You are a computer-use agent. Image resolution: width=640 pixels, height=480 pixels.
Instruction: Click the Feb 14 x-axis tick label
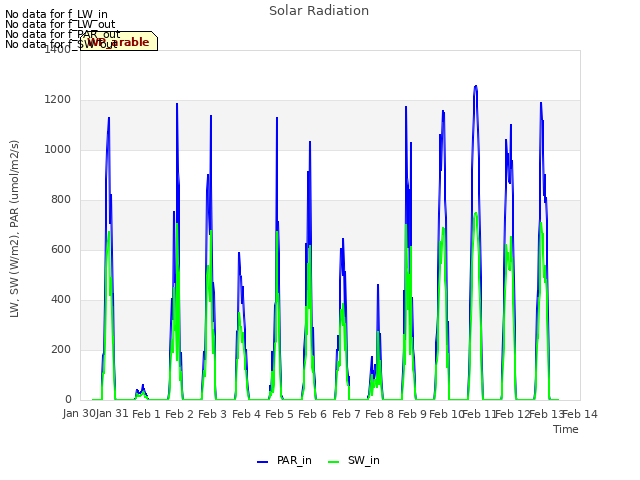[580, 414]
